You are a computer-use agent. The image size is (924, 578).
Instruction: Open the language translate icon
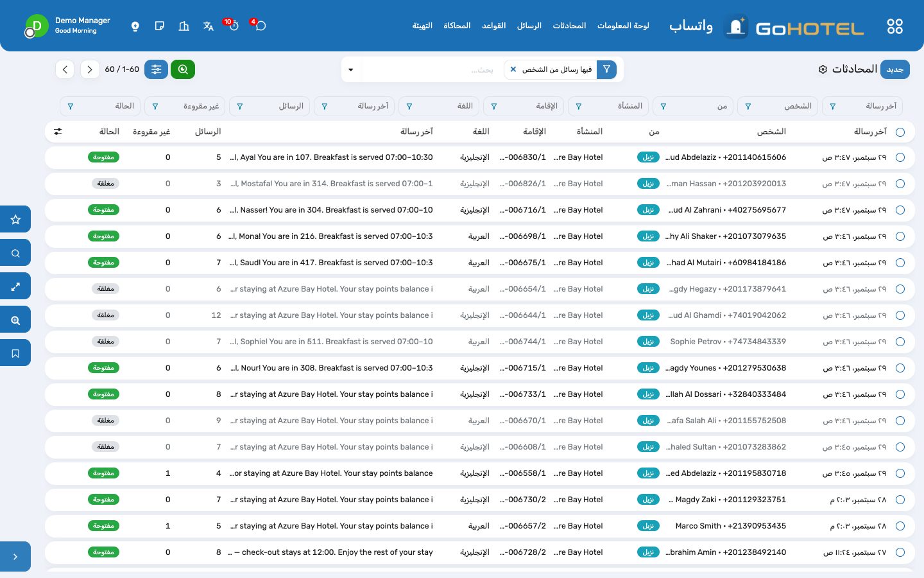coord(209,26)
